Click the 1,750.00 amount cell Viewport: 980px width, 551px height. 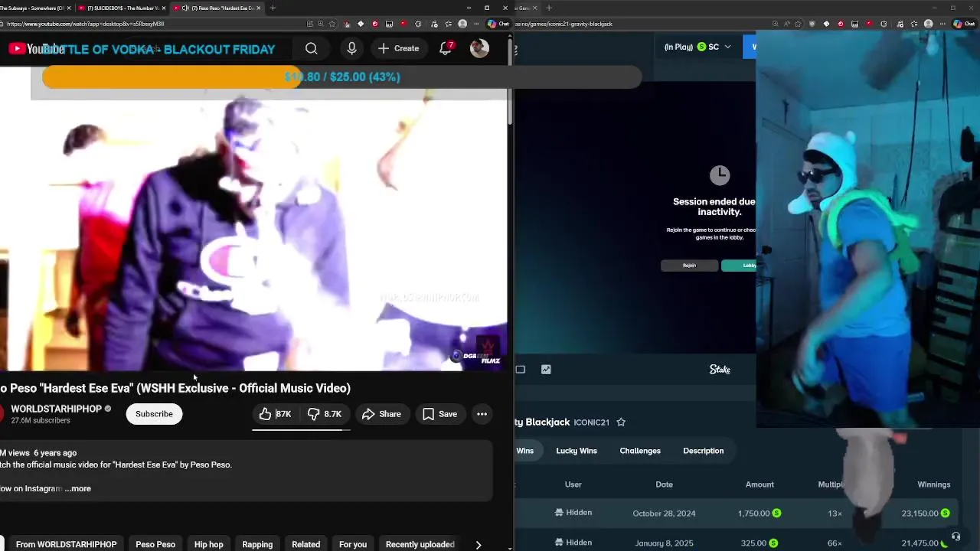pyautogui.click(x=759, y=514)
